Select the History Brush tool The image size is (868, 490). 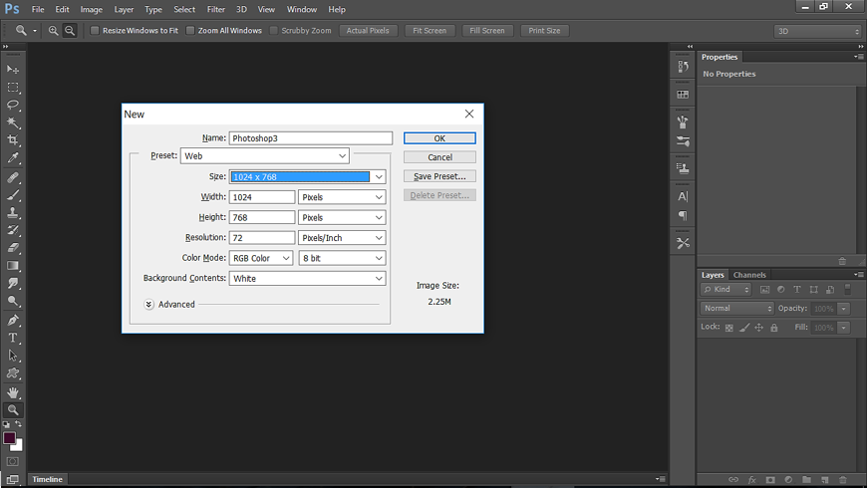point(13,230)
